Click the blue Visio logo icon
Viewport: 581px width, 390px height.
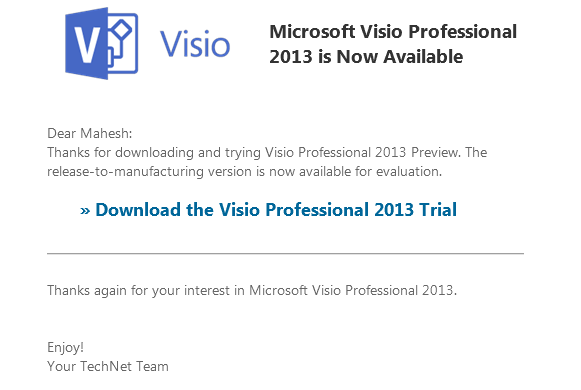102,43
